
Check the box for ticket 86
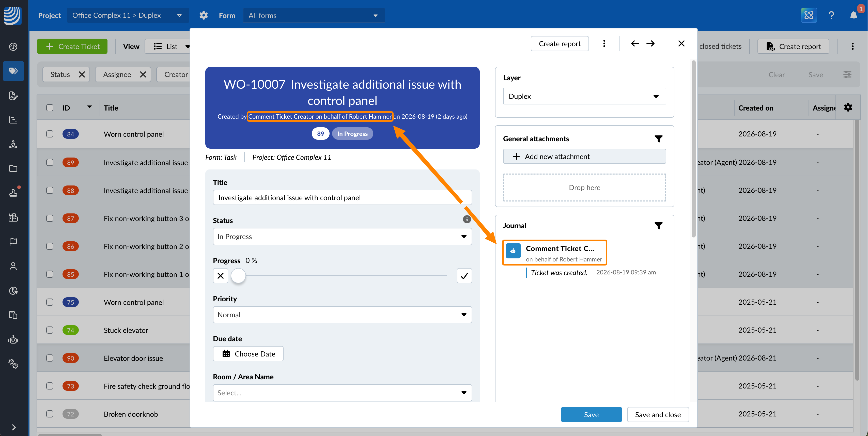[50, 246]
